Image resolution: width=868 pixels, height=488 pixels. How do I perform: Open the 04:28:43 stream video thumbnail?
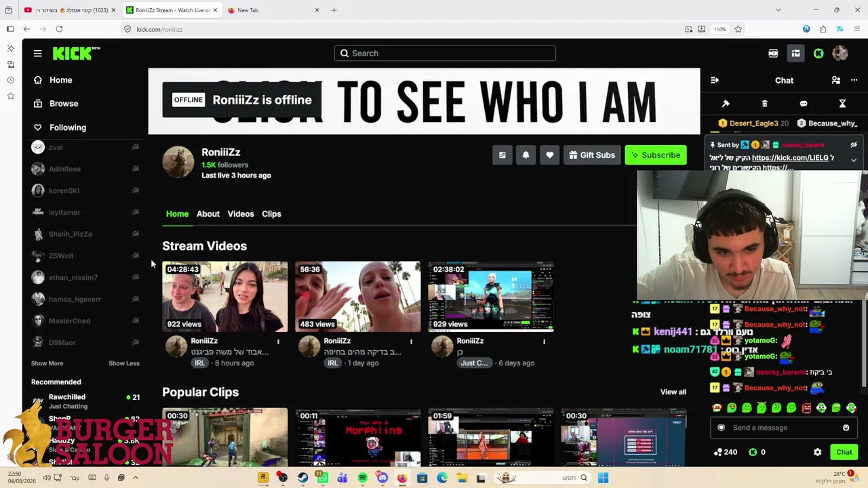[x=225, y=297]
